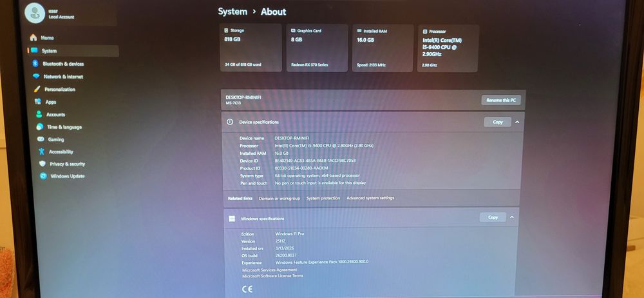The width and height of the screenshot is (644, 298).
Task: Click the Storage 818 GB card
Action: tap(251, 48)
